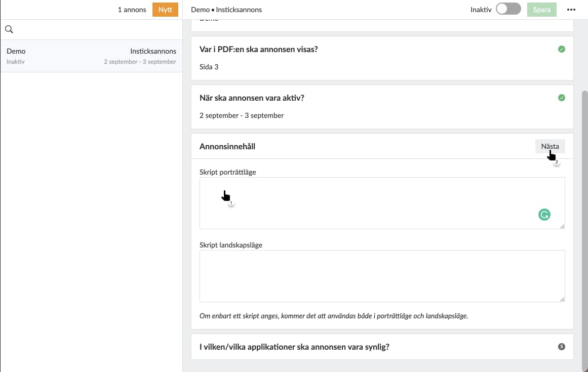Open the three-dot overflow menu

coord(571,9)
